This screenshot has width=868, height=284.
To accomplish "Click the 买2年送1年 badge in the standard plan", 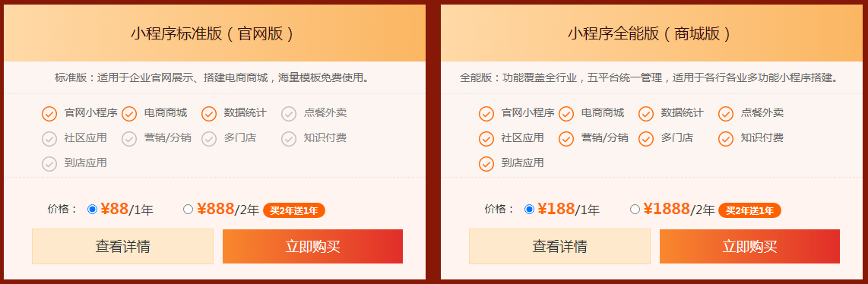I will pyautogui.click(x=294, y=210).
